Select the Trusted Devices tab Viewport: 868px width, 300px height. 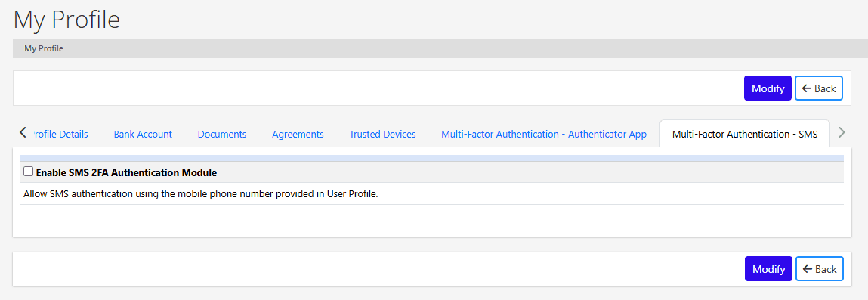(x=382, y=134)
